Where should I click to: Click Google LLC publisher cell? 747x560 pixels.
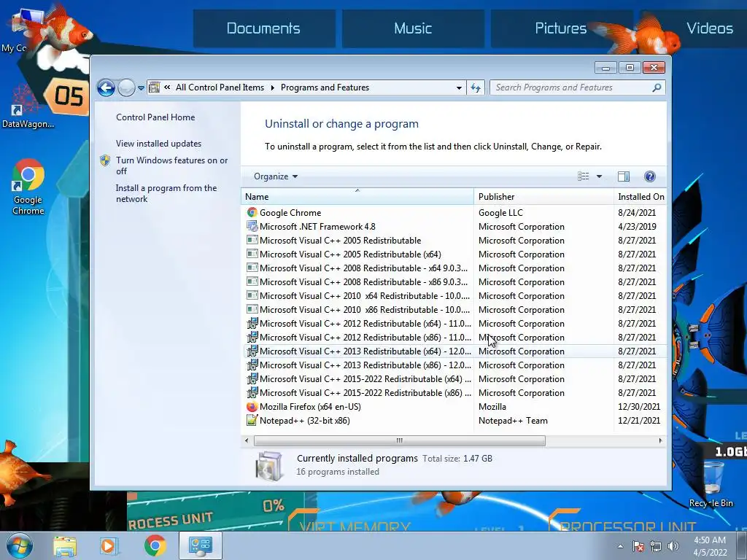click(x=500, y=213)
